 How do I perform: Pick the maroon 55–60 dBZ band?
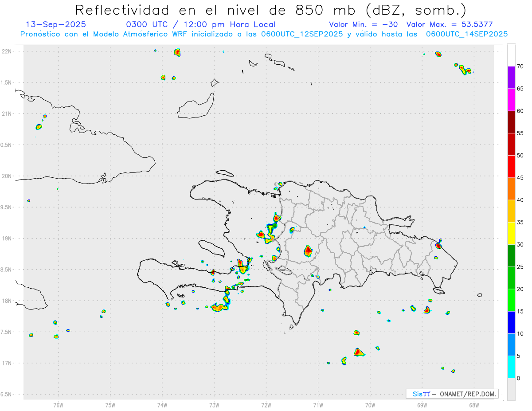tap(511, 122)
